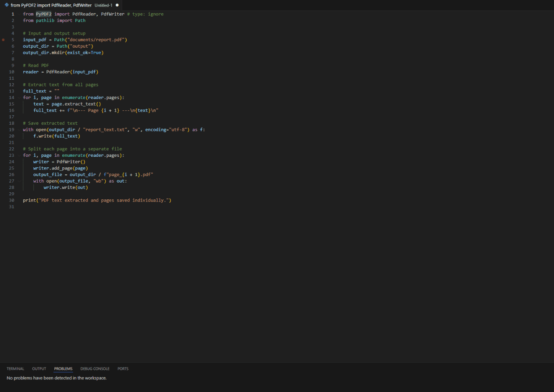Click the 'full_text' variable on line 13
554x392 pixels.
pyautogui.click(x=35, y=91)
